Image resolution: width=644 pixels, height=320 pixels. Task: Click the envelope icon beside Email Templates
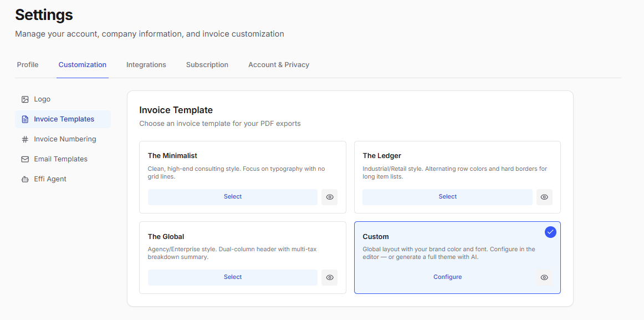(x=25, y=159)
